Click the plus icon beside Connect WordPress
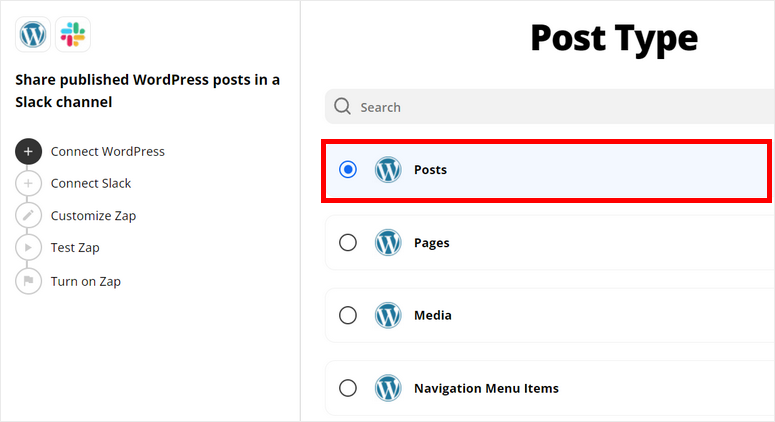Image resolution: width=775 pixels, height=422 pixels. click(x=29, y=152)
